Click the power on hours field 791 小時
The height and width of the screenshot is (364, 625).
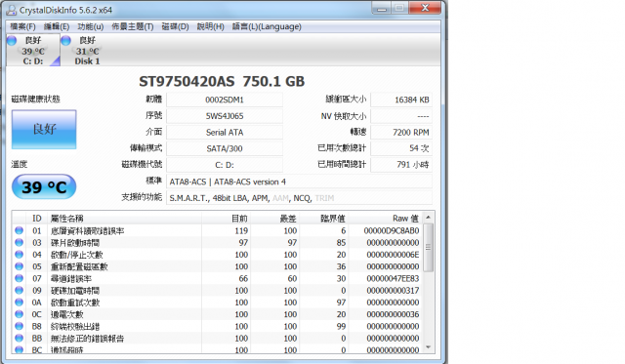click(401, 165)
